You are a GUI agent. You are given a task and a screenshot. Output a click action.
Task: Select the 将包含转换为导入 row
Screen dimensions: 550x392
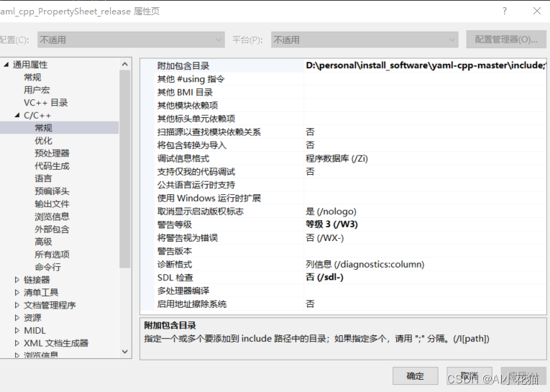pos(350,145)
